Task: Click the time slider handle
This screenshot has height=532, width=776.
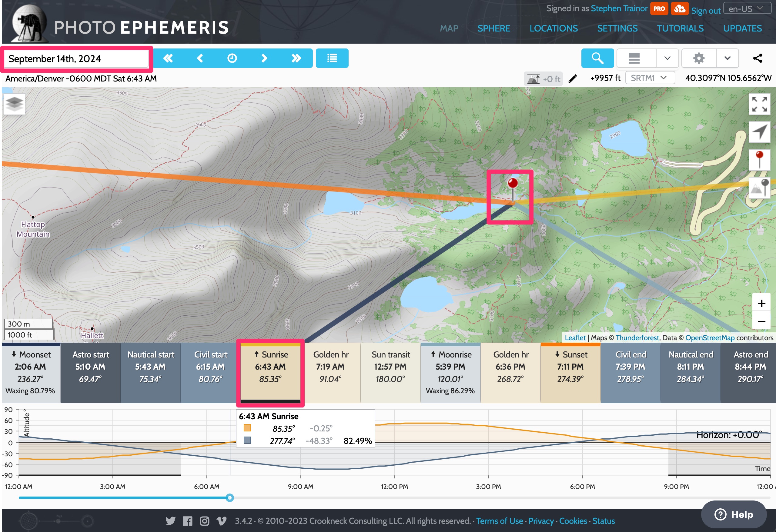Action: 230,498
